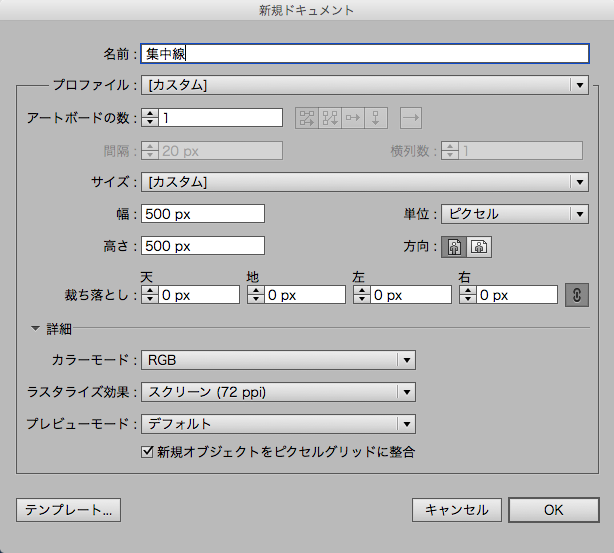The width and height of the screenshot is (614, 553).
Task: Toggle 新規オブジェクトをピクセルグリッドに整合 checkbox
Action: [147, 452]
